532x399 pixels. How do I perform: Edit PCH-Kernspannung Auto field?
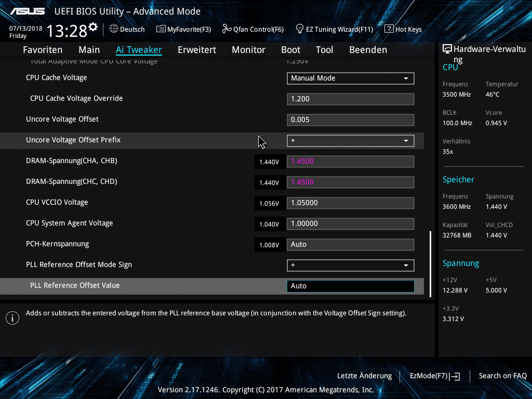pyautogui.click(x=351, y=245)
